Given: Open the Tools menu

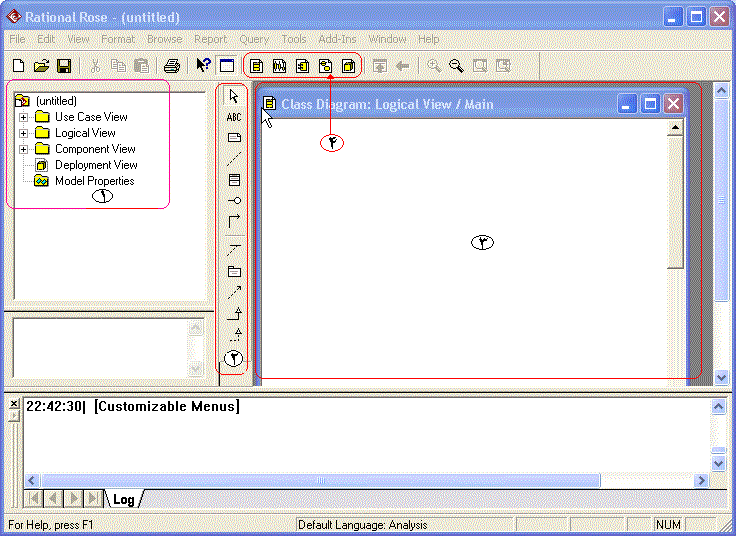Looking at the screenshot, I should 294,39.
